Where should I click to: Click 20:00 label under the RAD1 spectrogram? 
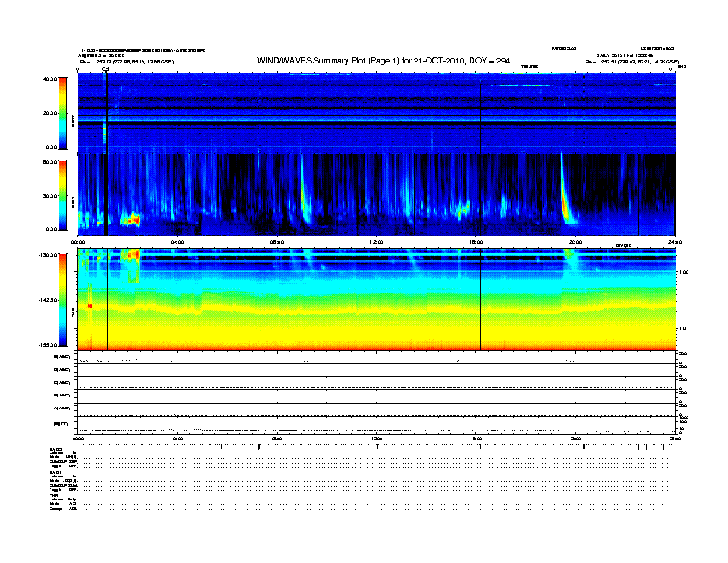tap(575, 242)
